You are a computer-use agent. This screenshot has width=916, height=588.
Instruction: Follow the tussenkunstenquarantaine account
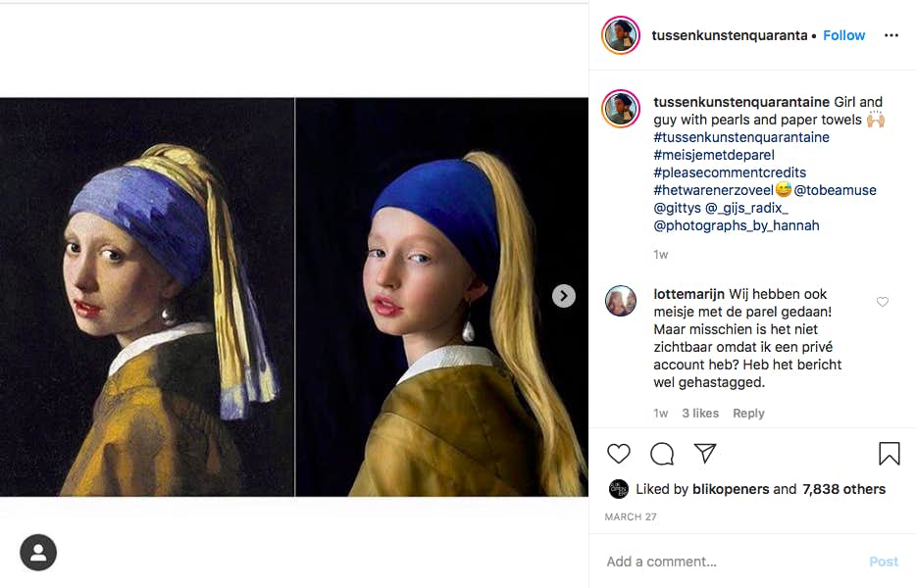[843, 35]
